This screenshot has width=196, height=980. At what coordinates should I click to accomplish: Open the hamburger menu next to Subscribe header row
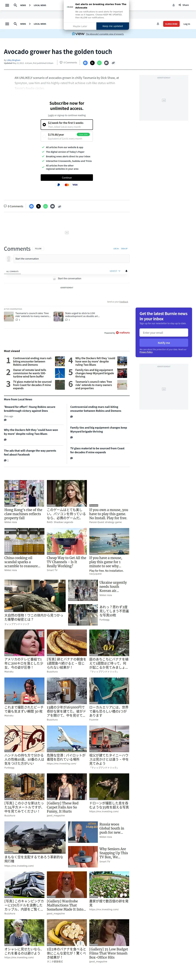click(x=7, y=24)
